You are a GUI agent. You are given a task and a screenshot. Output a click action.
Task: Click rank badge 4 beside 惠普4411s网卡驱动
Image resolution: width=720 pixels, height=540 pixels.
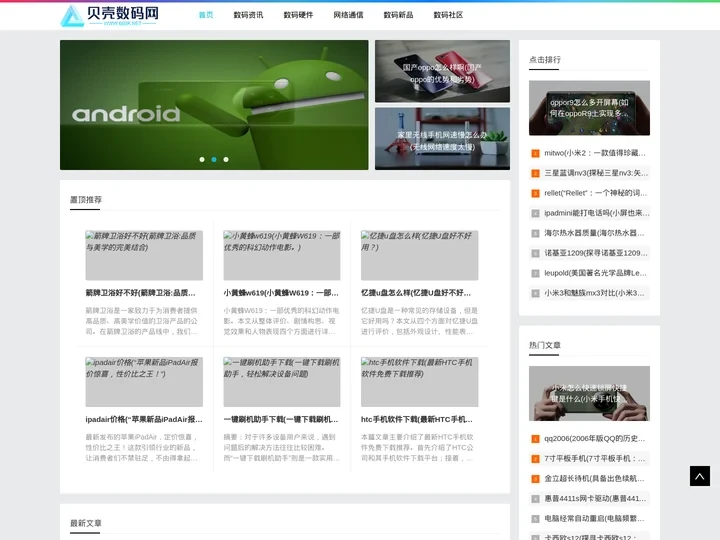tap(535, 499)
